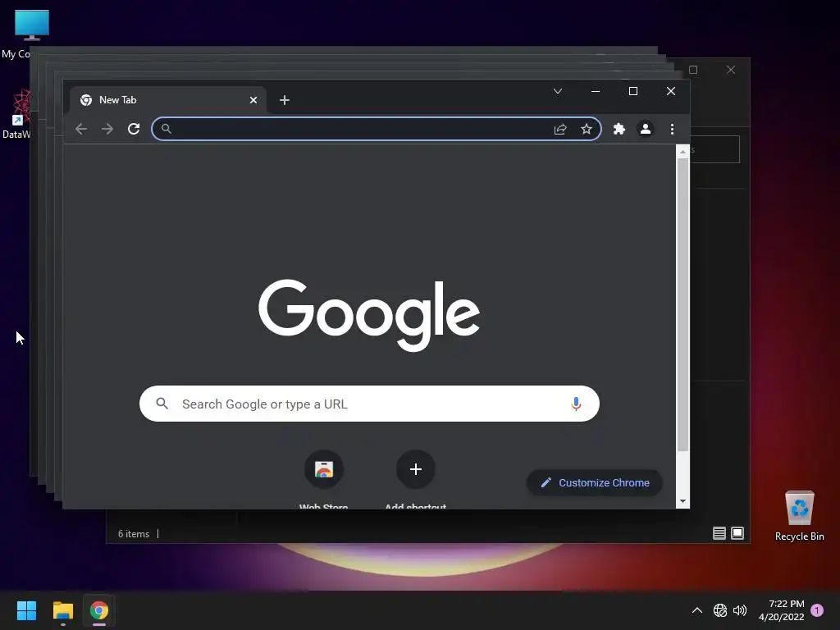Open the notification badge in taskbar
Viewport: 840px width, 630px height.
pos(817,610)
